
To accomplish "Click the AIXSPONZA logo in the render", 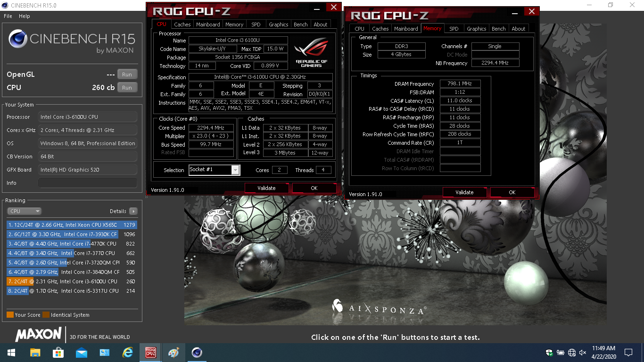I will 380,308.
